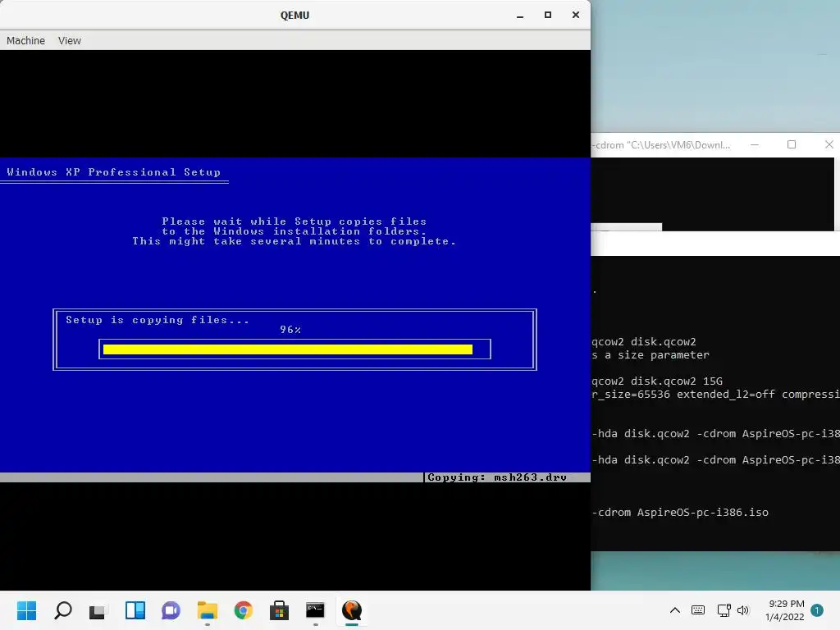Click 'qcow2 disk.qcow2 15G' terminal line

click(657, 381)
